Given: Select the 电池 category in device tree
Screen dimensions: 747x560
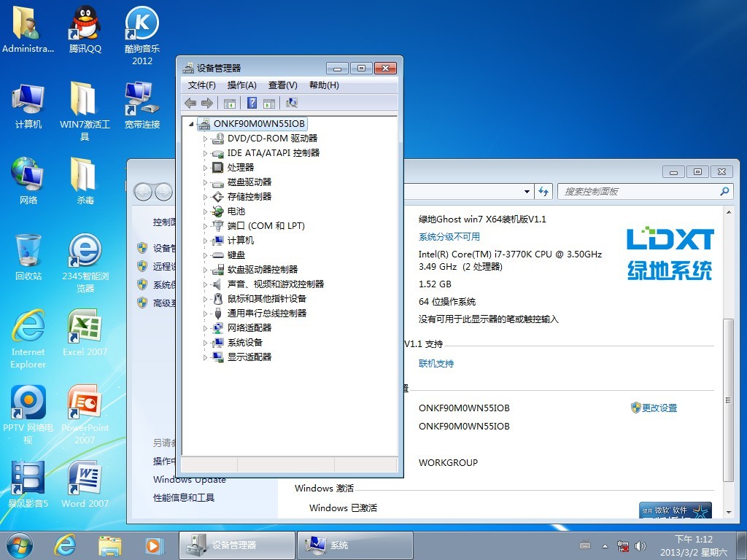Looking at the screenshot, I should pyautogui.click(x=236, y=211).
